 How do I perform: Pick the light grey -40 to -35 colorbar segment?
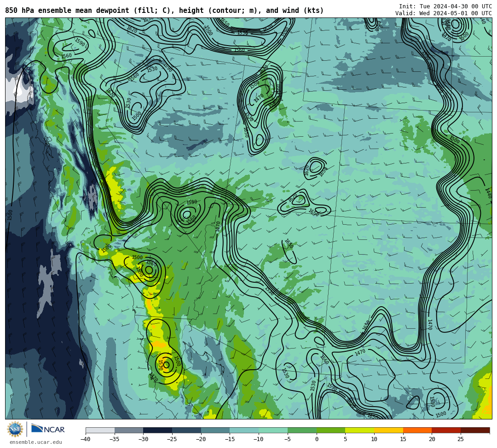click(x=100, y=430)
